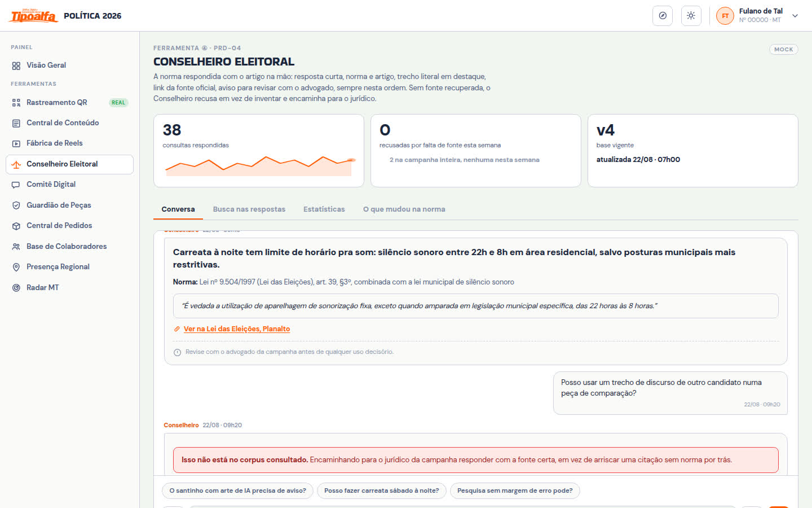Open the Ver na Lei das Eleições, Planalto link
The height and width of the screenshot is (508, 812).
[x=237, y=329]
